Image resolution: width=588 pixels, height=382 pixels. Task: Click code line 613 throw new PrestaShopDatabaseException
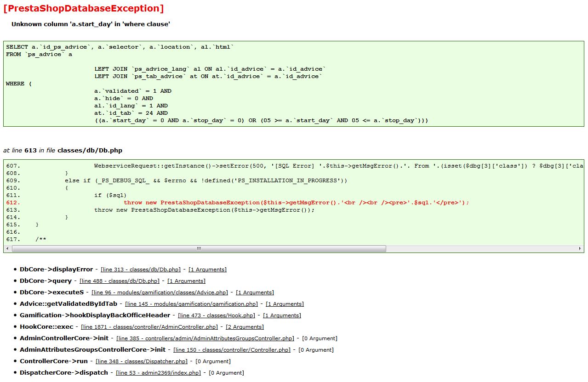pos(160,210)
